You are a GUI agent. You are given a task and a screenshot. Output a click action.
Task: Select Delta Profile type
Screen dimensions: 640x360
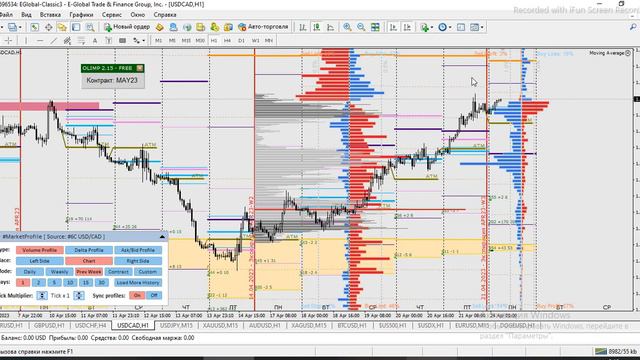coord(89,250)
